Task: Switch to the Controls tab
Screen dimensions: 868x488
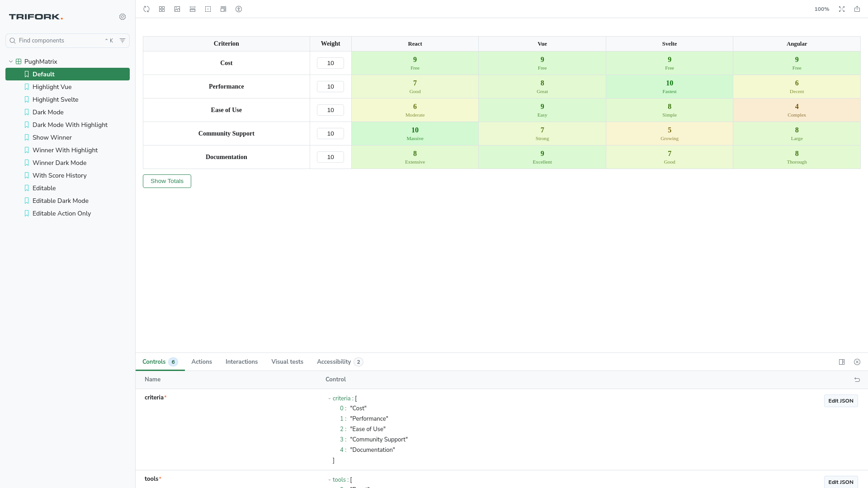Action: 160,362
